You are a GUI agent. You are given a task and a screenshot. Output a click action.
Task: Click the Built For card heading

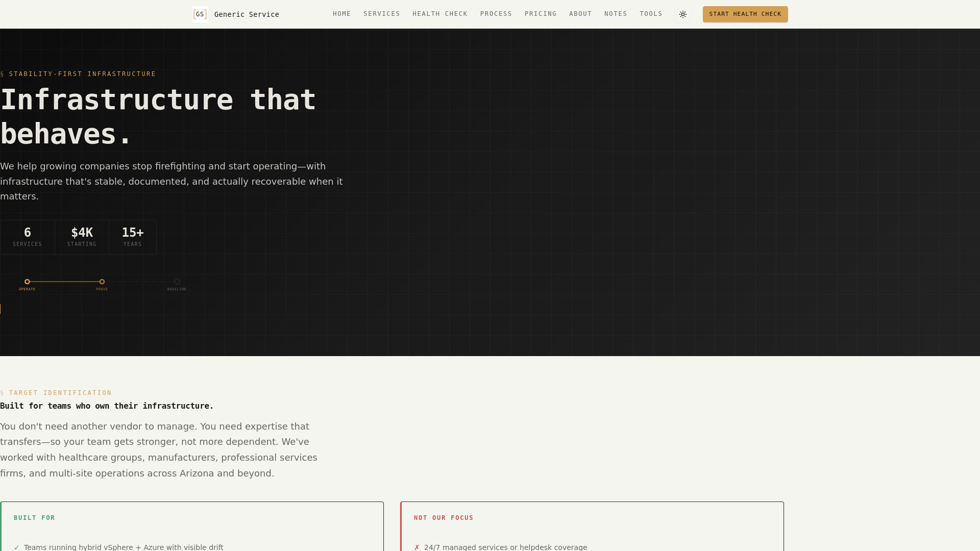click(x=34, y=518)
